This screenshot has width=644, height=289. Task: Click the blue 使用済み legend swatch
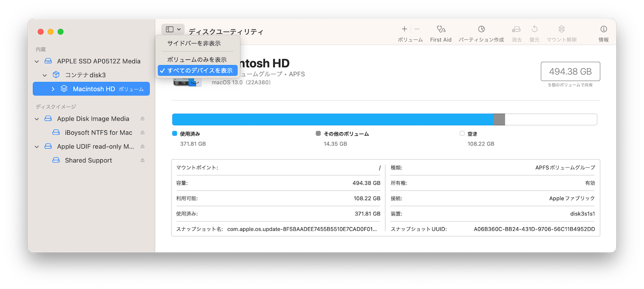click(175, 133)
